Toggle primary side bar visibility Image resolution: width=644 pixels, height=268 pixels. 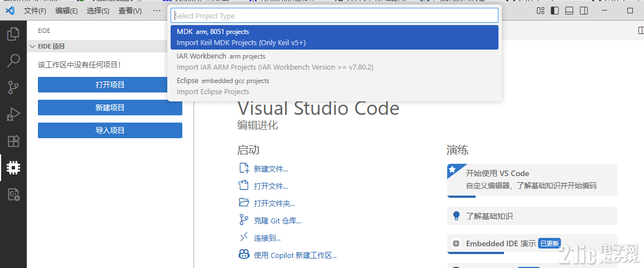coord(555,11)
